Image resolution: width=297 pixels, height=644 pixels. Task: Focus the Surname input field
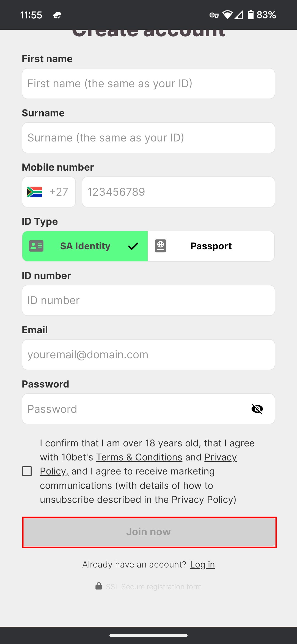click(148, 138)
